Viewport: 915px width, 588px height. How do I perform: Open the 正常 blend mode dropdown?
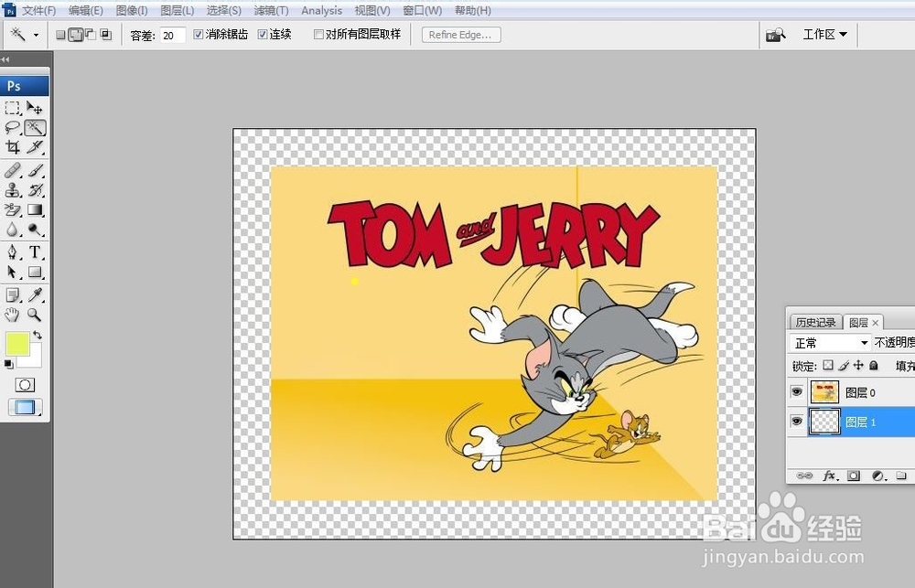click(x=831, y=343)
